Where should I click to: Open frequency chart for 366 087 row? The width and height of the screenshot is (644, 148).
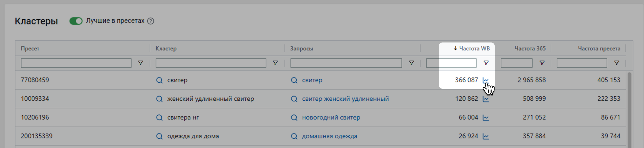485,80
